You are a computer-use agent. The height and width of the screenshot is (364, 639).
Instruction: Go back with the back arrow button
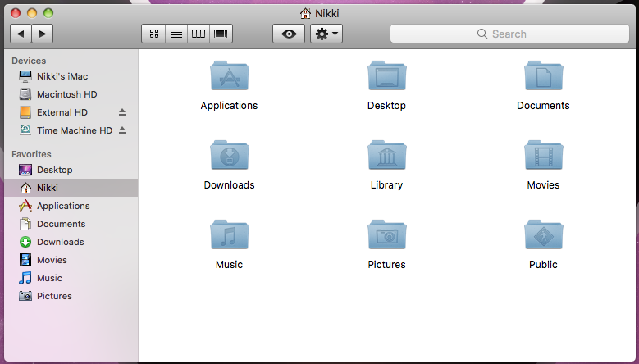tap(21, 34)
